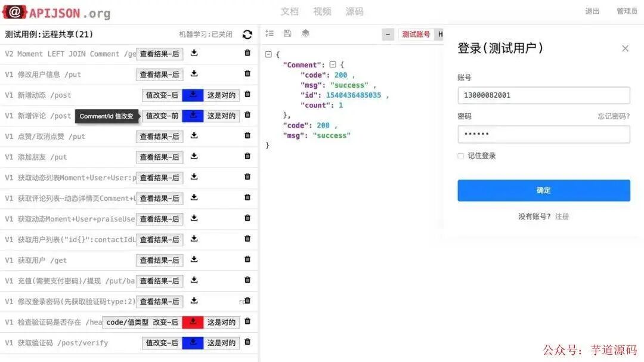Screen dimensions: 644x362
Task: Delete the 修改用户信息 /put test case
Action: (247, 73)
